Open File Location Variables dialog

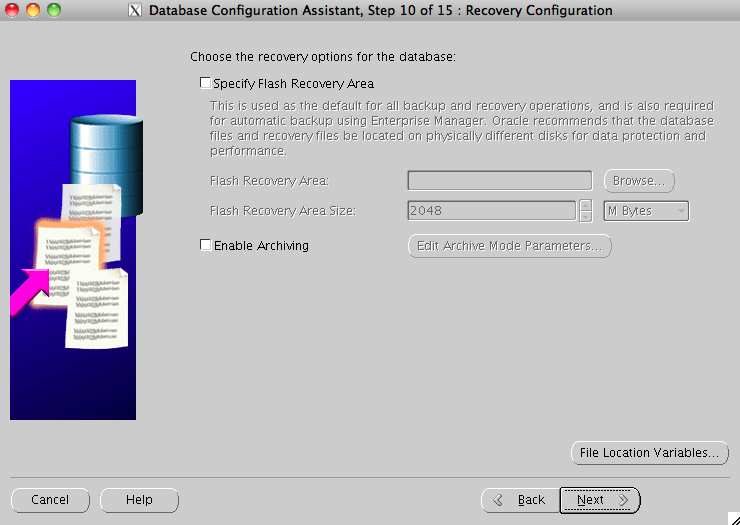tap(648, 453)
